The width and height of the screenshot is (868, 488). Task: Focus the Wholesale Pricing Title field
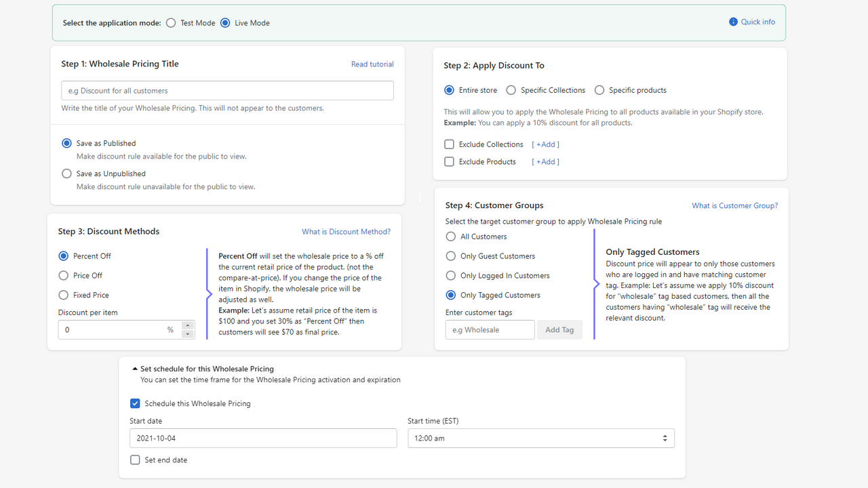[227, 91]
